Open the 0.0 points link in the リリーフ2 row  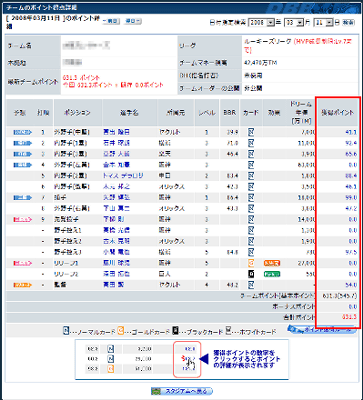(x=352, y=274)
